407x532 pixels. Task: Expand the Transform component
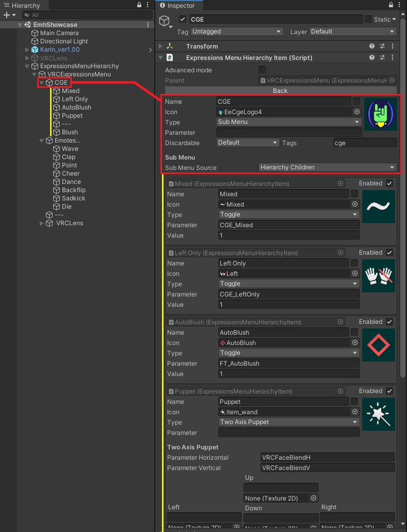point(161,46)
